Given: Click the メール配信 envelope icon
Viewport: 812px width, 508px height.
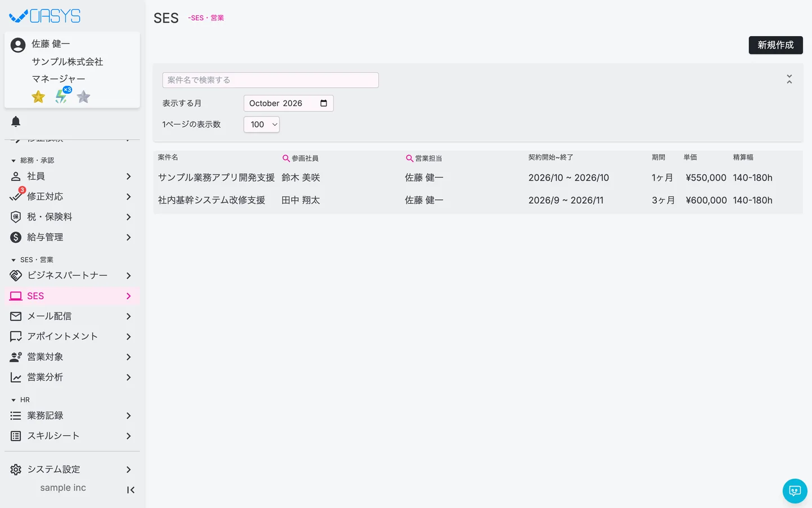Looking at the screenshot, I should (16, 316).
